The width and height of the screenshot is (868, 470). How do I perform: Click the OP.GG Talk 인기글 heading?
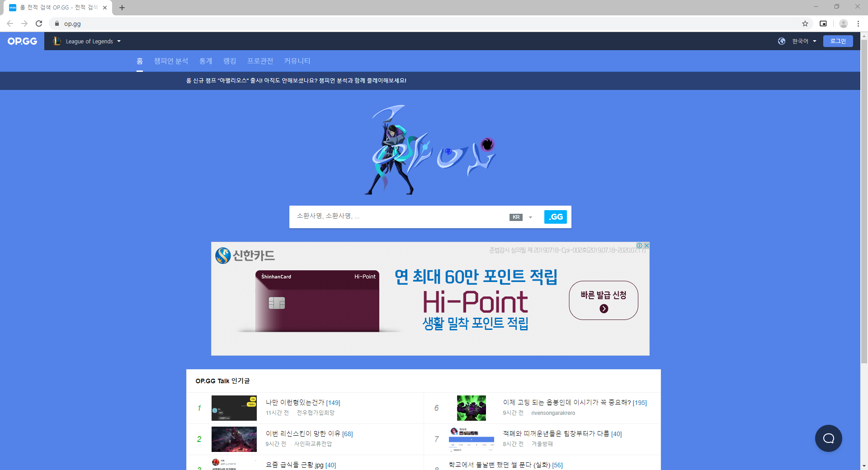pos(222,381)
